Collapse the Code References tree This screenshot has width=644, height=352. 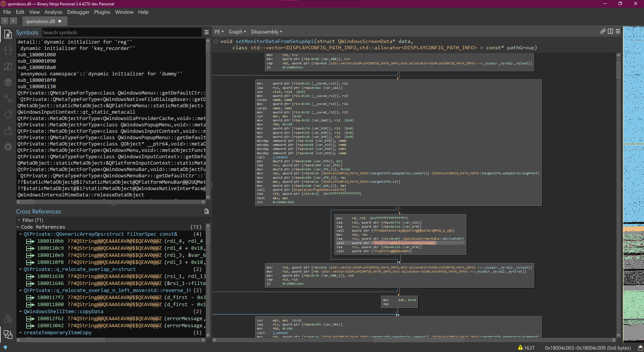18,227
